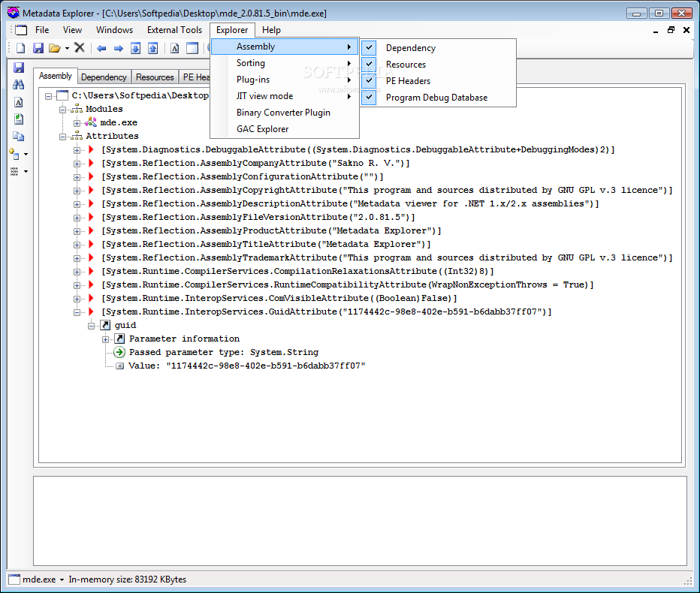Click the open folder toolbar icon
Image resolution: width=700 pixels, height=593 pixels.
pos(55,48)
